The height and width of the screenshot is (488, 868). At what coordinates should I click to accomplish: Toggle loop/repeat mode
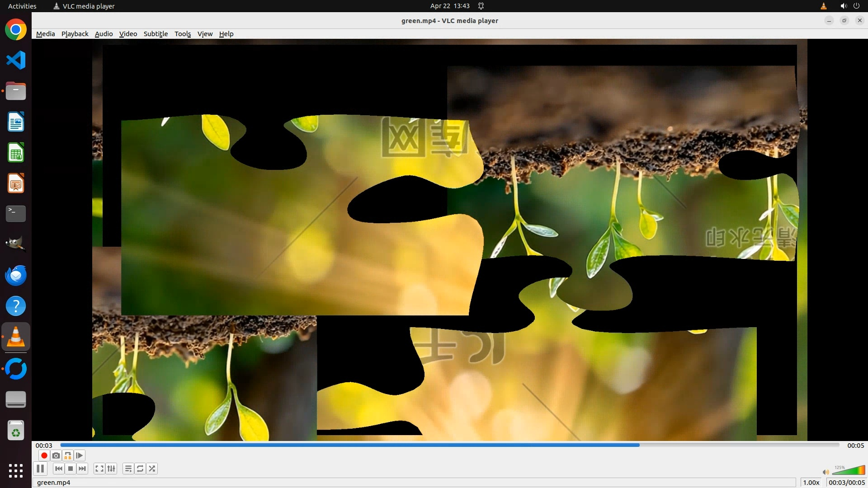click(x=140, y=469)
